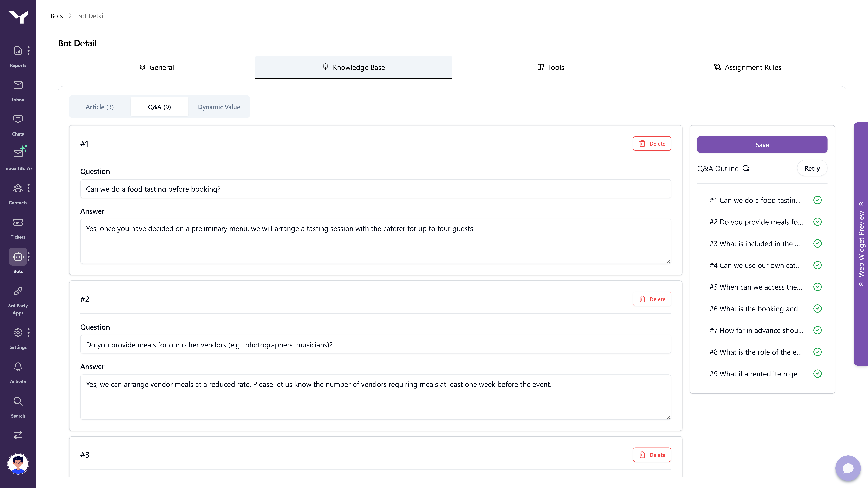Open 3rd Party Apps plug icon
The width and height of the screenshot is (868, 488).
click(x=18, y=291)
